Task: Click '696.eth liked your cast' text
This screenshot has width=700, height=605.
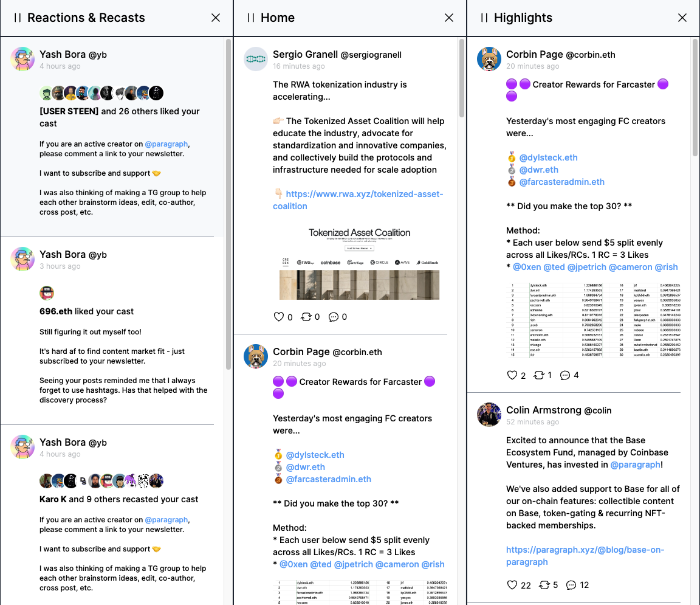Action: [x=87, y=311]
